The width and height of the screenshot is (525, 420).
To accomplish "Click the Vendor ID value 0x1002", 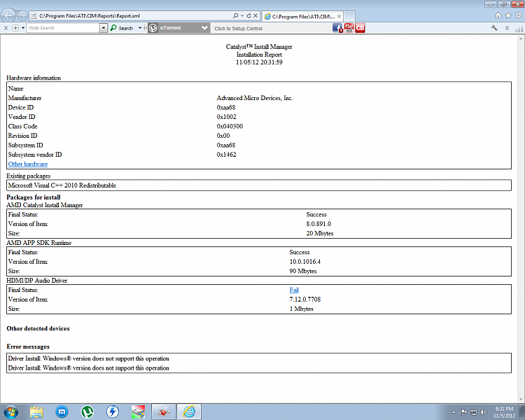I will pos(226,117).
